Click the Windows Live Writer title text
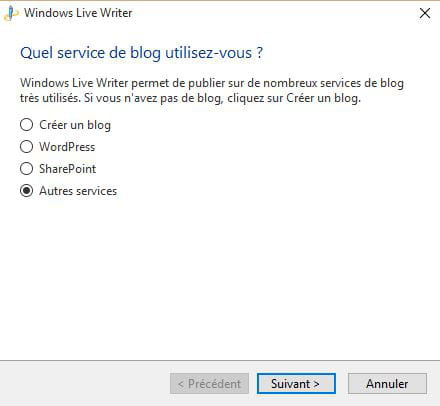Image resolution: width=440 pixels, height=406 pixels. click(78, 13)
